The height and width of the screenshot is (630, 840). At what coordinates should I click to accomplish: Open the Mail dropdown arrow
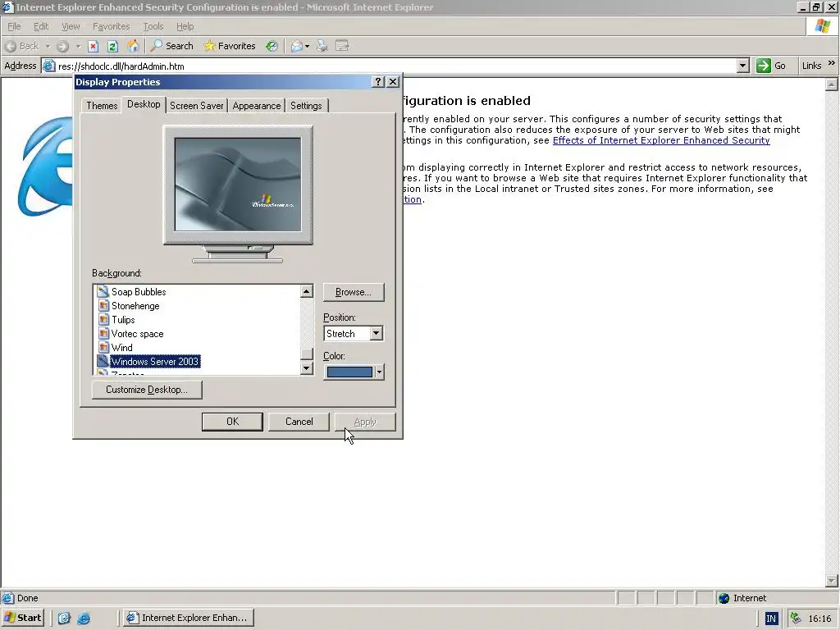tap(307, 47)
